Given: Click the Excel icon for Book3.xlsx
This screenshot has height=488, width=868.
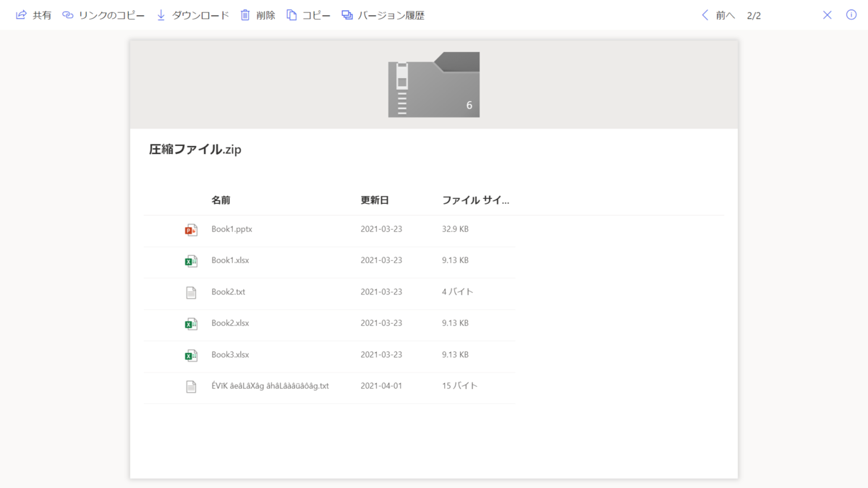Looking at the screenshot, I should click(x=191, y=355).
